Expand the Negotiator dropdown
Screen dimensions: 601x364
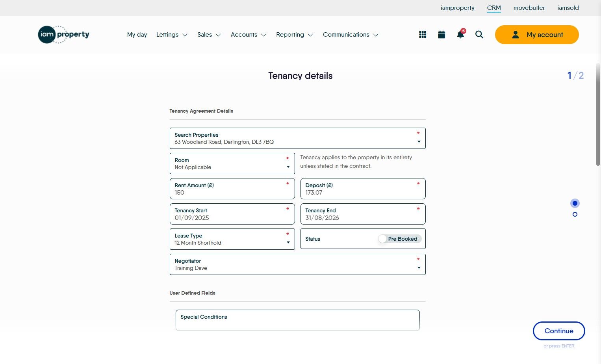tap(419, 268)
